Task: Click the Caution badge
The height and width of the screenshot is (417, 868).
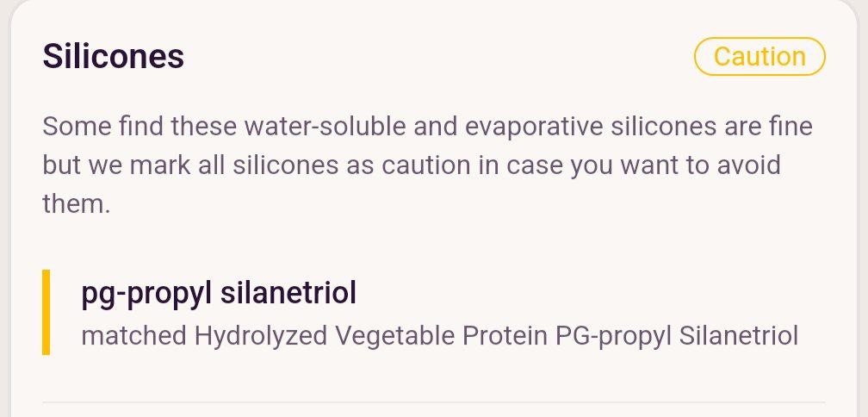Action: [759, 57]
